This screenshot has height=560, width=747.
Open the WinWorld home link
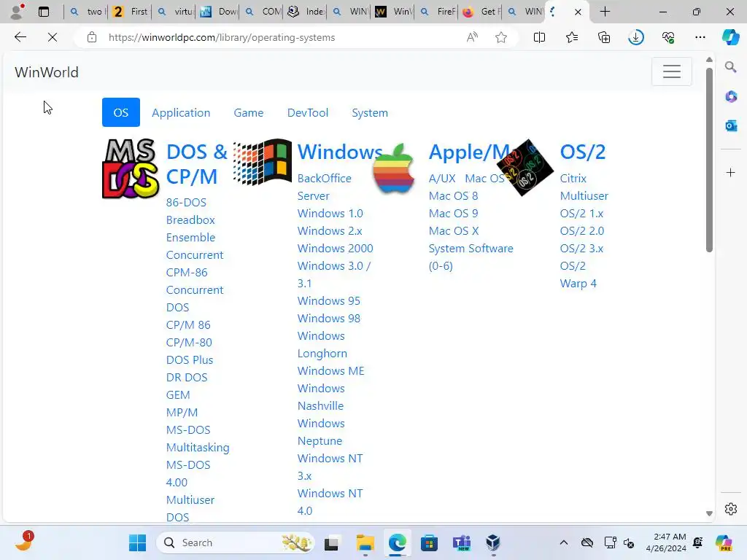tap(47, 72)
